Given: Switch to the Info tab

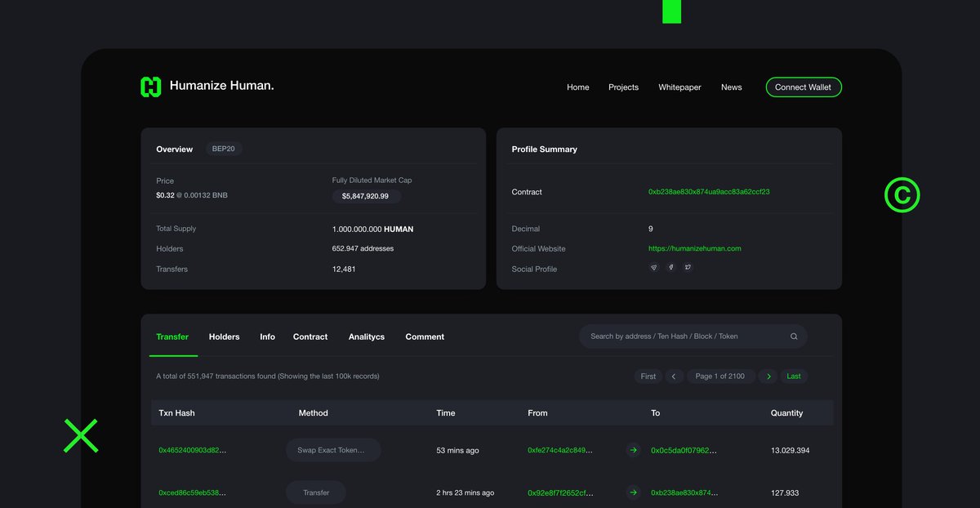Looking at the screenshot, I should pos(268,336).
